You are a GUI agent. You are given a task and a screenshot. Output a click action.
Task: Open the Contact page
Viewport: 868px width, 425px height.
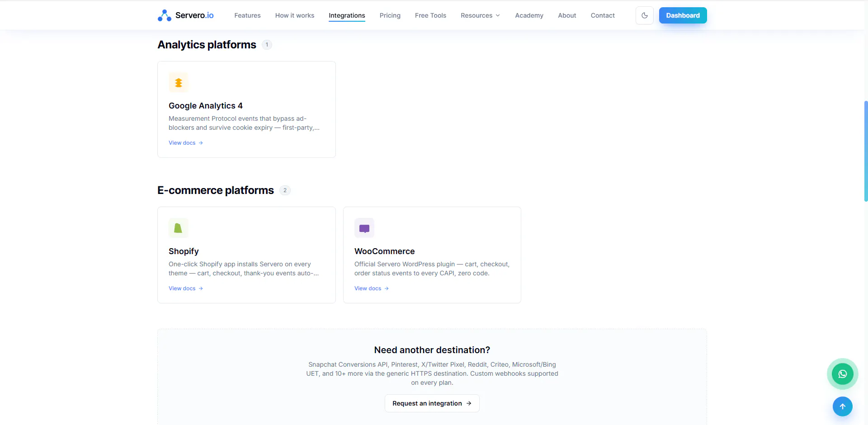[603, 15]
